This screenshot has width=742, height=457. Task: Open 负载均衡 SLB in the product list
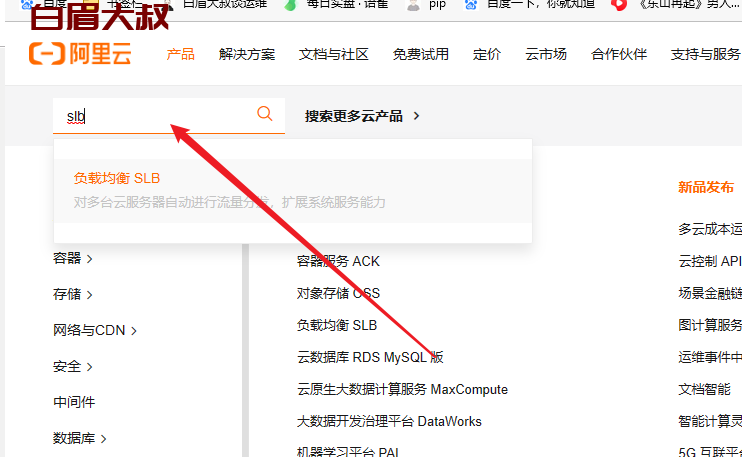[x=336, y=325]
